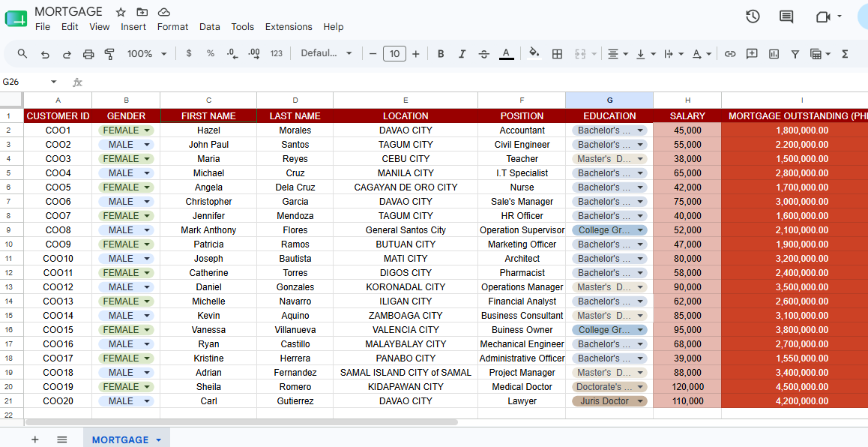Undo the last action

[x=45, y=54]
